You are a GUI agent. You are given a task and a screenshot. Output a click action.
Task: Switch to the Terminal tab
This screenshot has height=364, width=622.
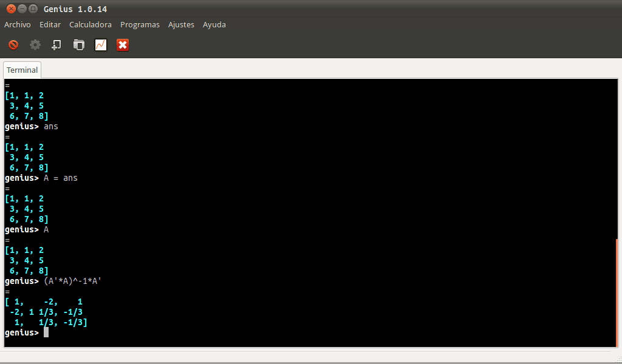[x=22, y=70]
